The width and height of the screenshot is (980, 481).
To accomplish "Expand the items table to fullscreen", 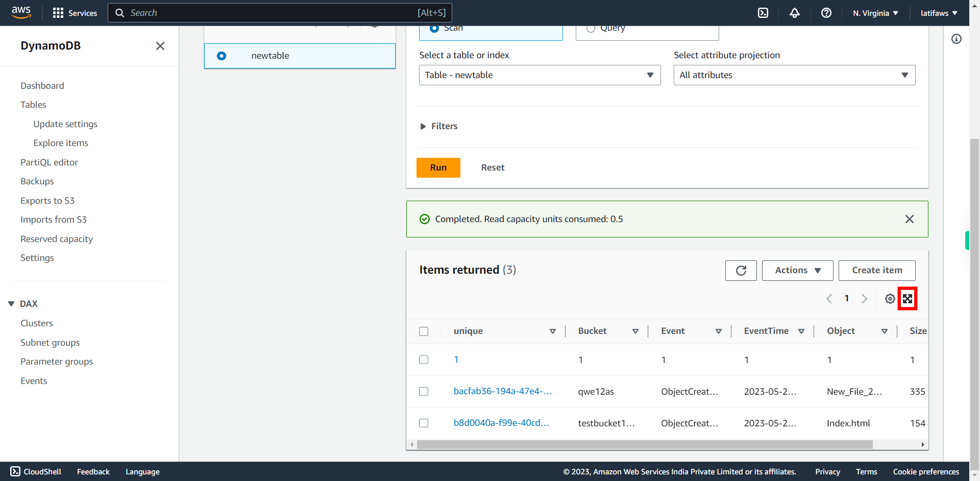I will pyautogui.click(x=908, y=299).
